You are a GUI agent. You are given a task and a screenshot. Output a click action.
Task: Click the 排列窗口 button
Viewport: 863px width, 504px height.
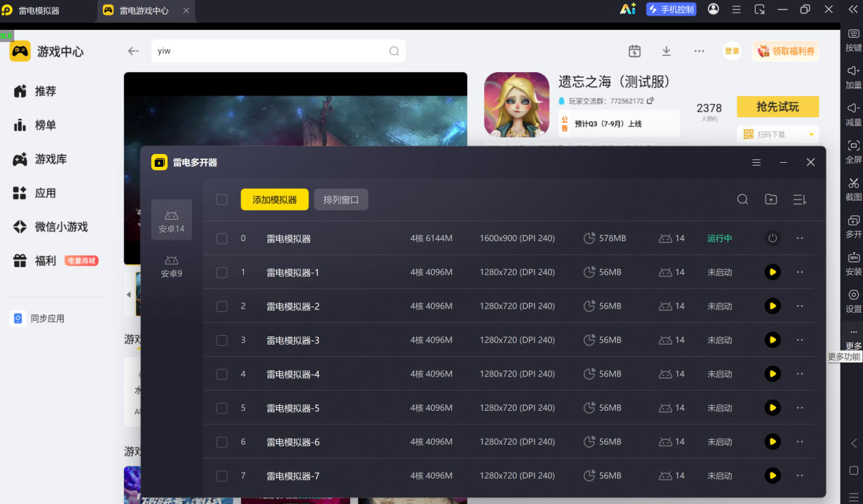pyautogui.click(x=341, y=200)
